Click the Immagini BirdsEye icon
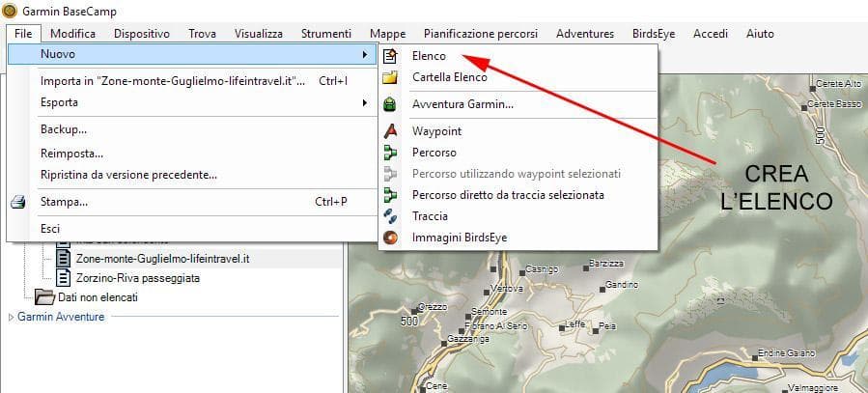The width and height of the screenshot is (868, 393). click(390, 238)
